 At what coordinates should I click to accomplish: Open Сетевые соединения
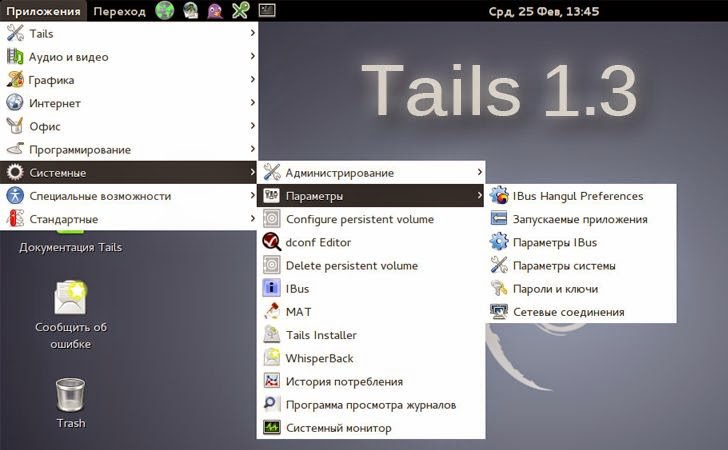click(581, 312)
